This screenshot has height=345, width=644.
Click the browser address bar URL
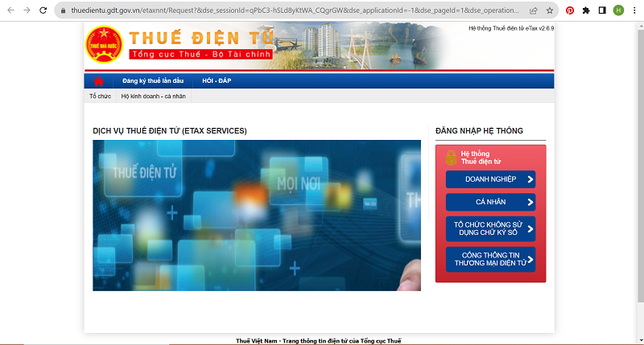295,10
